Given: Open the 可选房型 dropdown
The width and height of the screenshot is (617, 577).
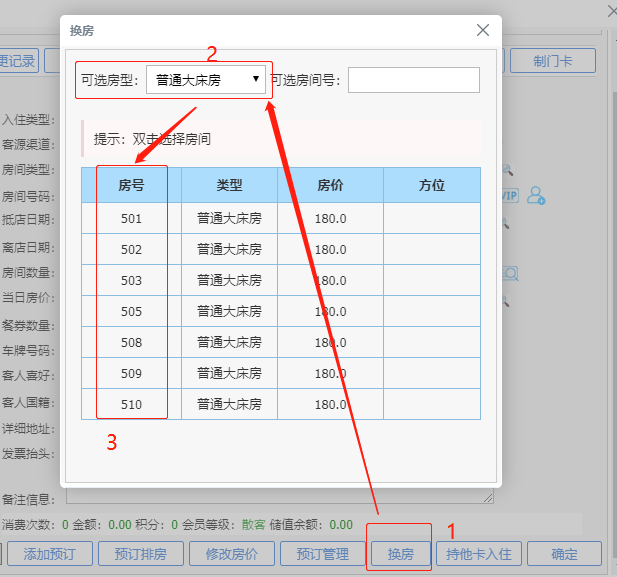Looking at the screenshot, I should [x=206, y=80].
